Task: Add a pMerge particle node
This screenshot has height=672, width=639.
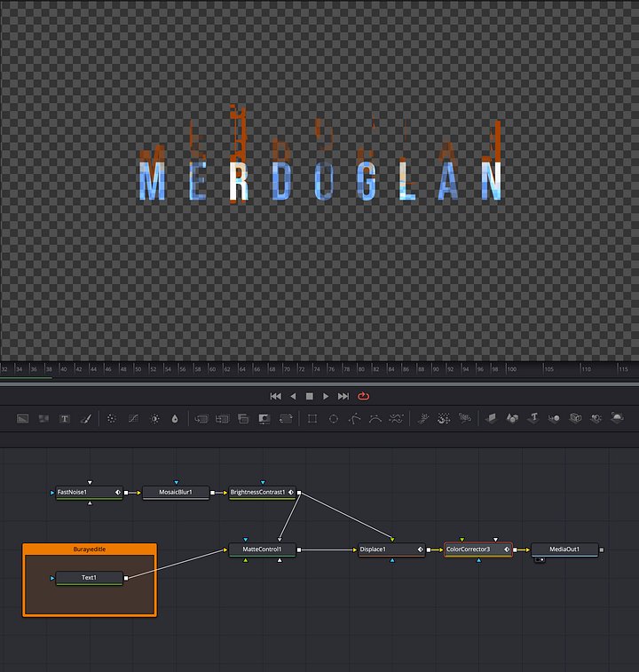Action: point(444,419)
